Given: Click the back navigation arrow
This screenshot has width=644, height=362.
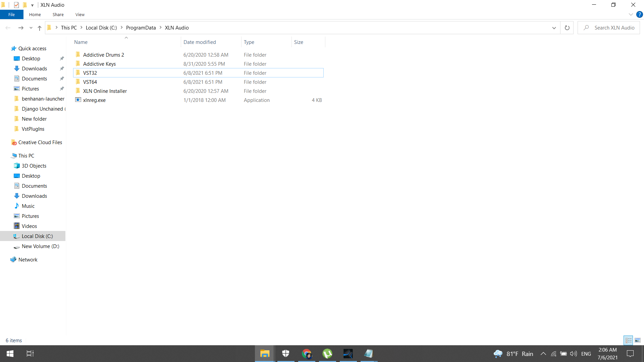Looking at the screenshot, I should coord(8,27).
